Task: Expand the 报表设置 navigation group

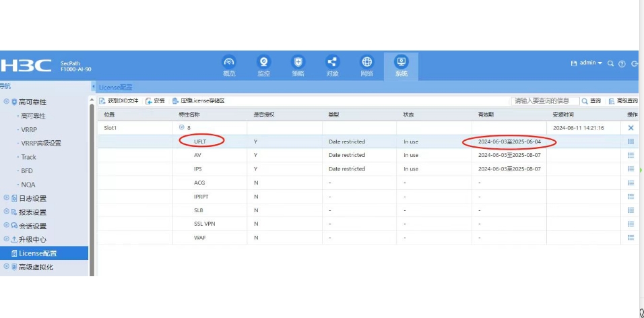Action: coord(6,212)
